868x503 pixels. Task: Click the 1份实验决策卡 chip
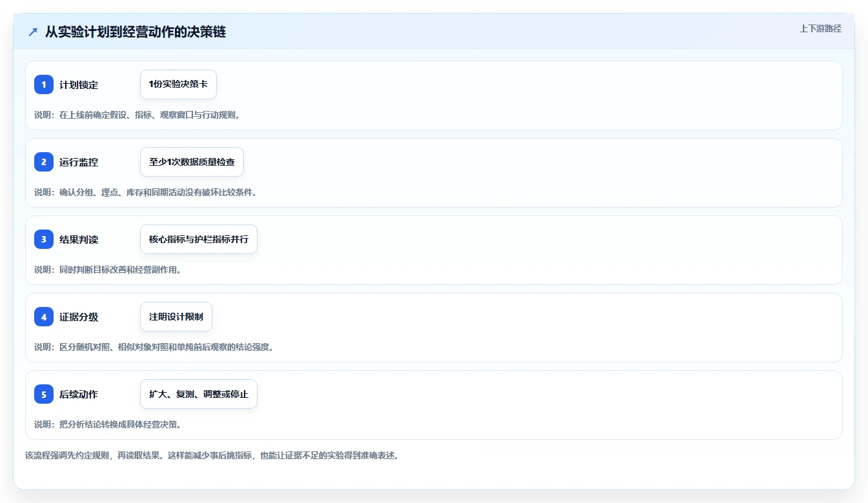click(178, 84)
